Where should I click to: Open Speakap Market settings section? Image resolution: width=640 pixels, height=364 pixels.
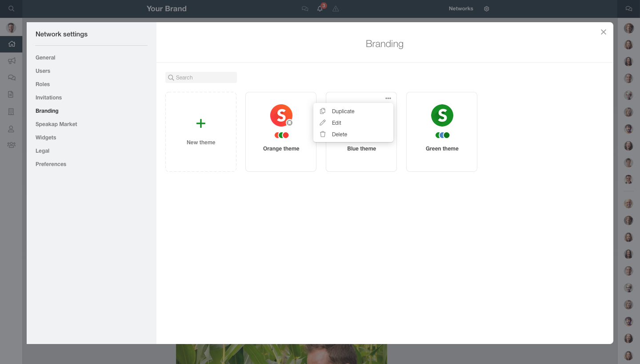[56, 124]
